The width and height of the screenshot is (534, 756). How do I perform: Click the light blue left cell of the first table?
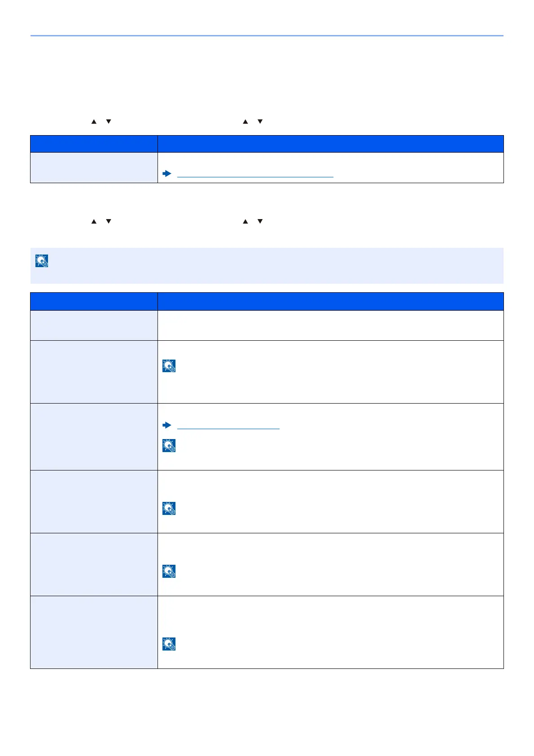tap(94, 167)
